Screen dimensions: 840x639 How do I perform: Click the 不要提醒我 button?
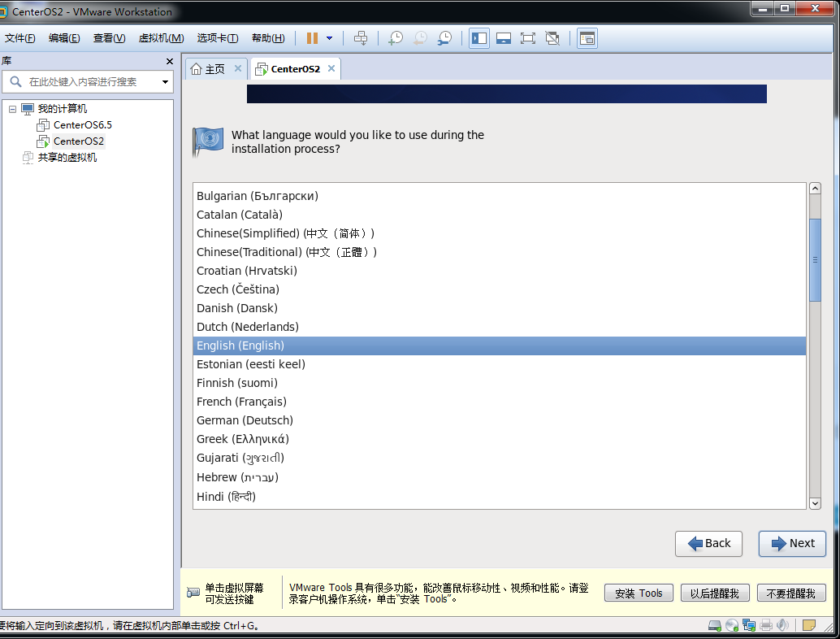click(790, 593)
